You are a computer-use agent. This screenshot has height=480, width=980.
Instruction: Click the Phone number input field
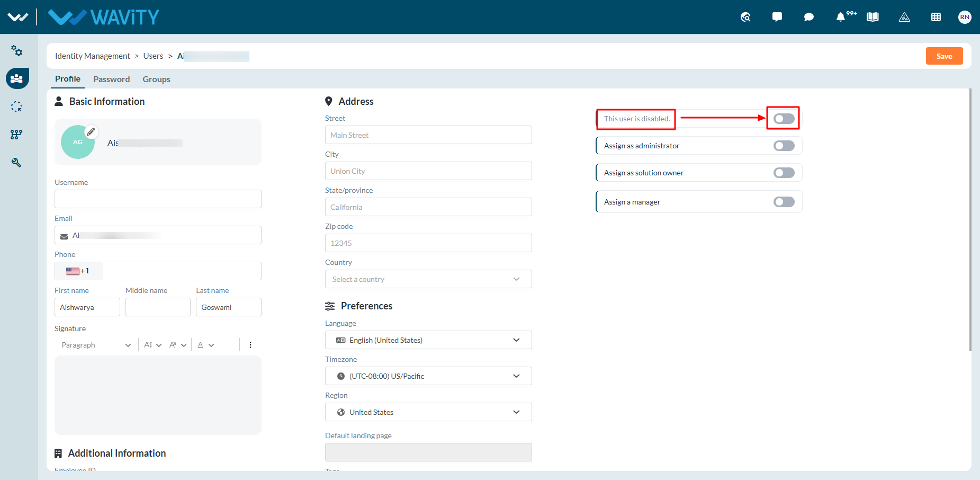182,271
